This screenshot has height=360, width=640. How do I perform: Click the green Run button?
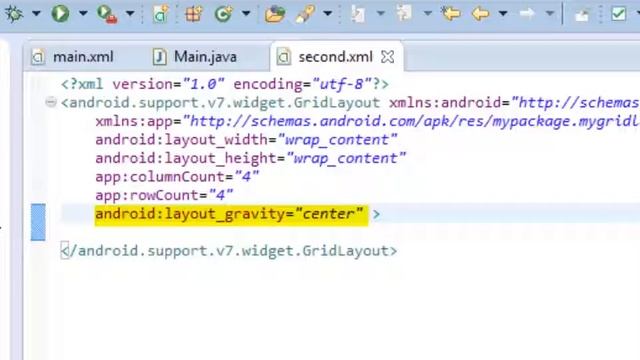60,13
